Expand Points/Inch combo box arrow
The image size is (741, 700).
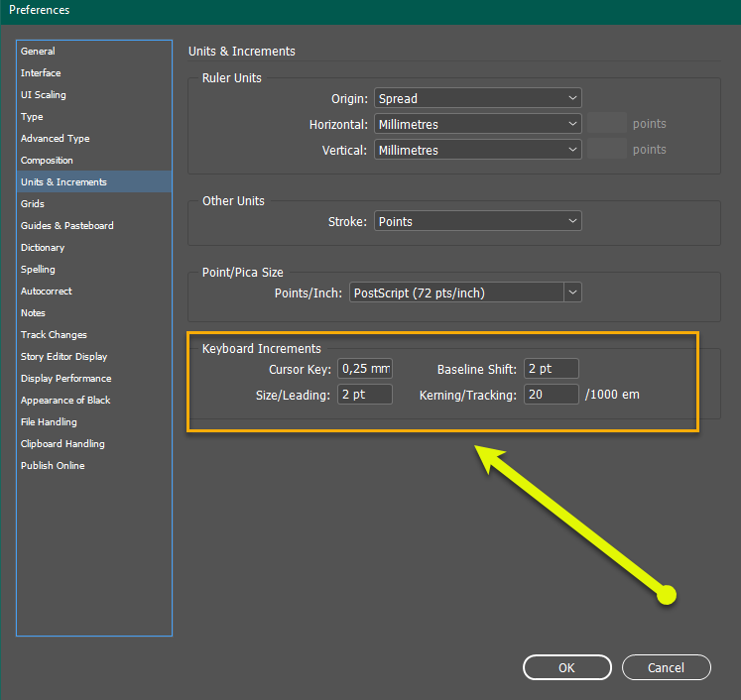click(x=572, y=292)
